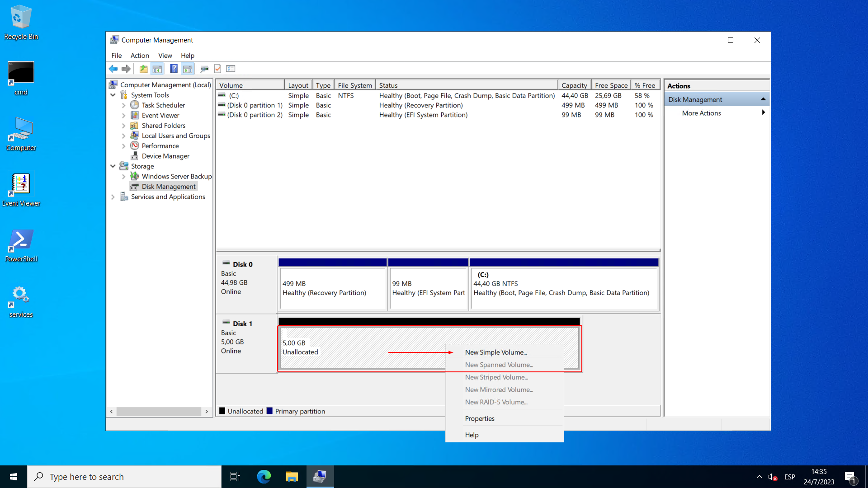Expand the Shared Folders node
Screen dimensions: 868x488
coord(123,126)
